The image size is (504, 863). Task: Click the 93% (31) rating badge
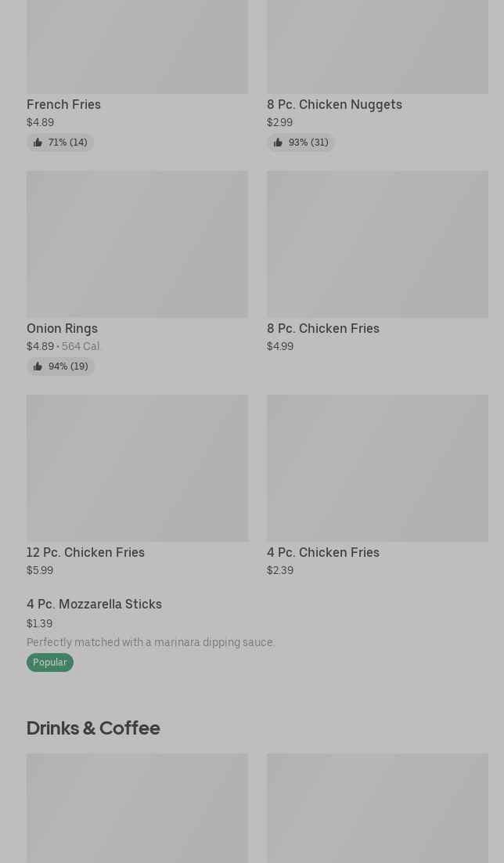(308, 143)
